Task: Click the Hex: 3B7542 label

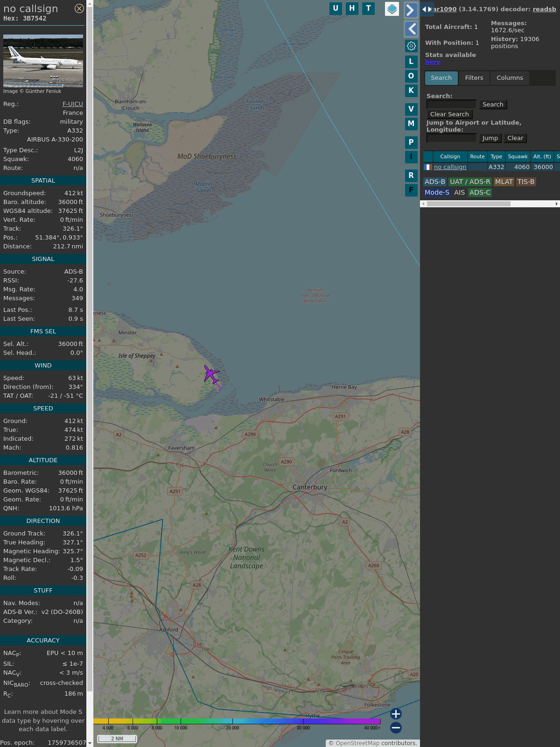Action: tap(25, 19)
